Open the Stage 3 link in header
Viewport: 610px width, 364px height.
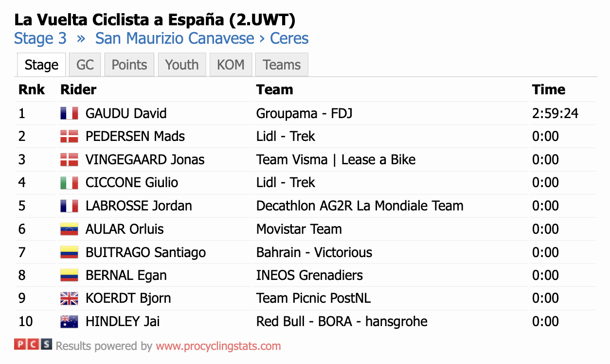point(40,38)
